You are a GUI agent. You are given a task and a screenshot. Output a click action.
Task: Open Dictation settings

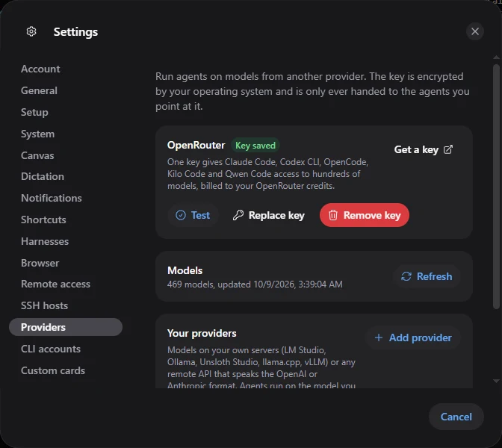click(x=43, y=177)
